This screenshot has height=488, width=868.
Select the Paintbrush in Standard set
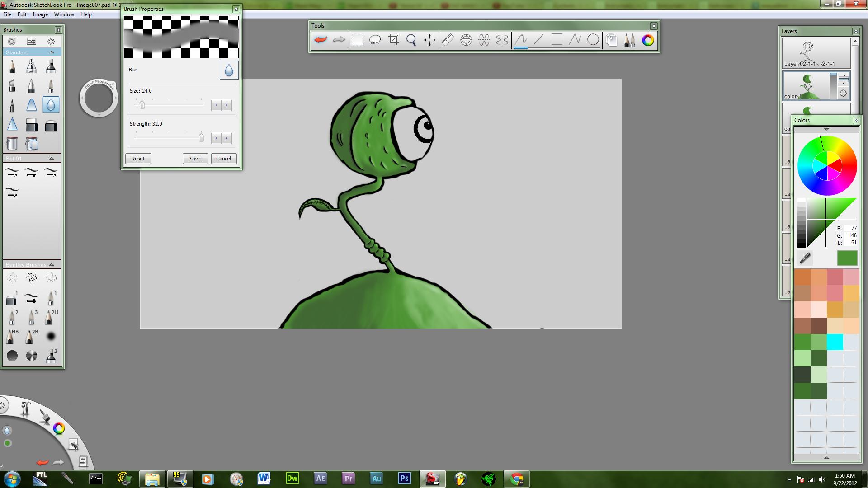pos(51,85)
